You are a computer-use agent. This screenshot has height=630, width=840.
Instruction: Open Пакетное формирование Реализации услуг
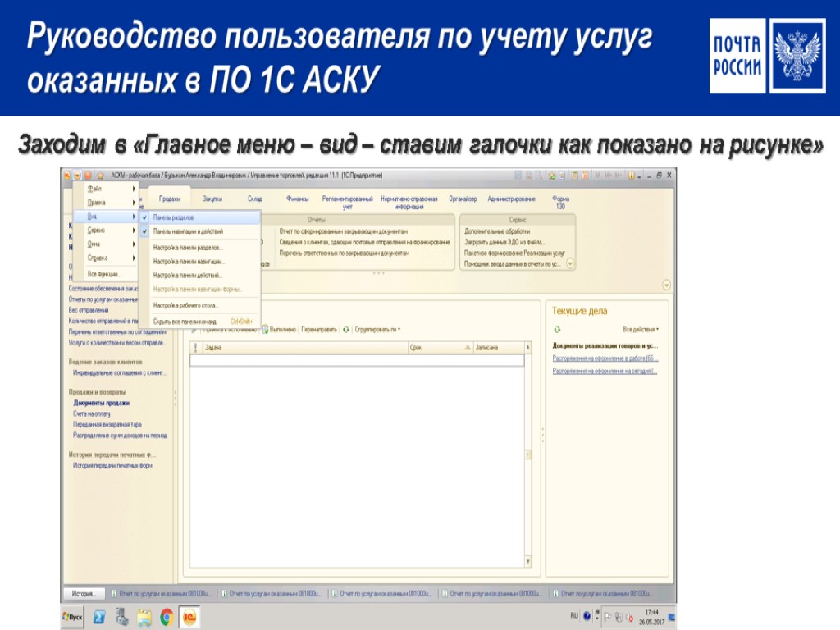[514, 253]
